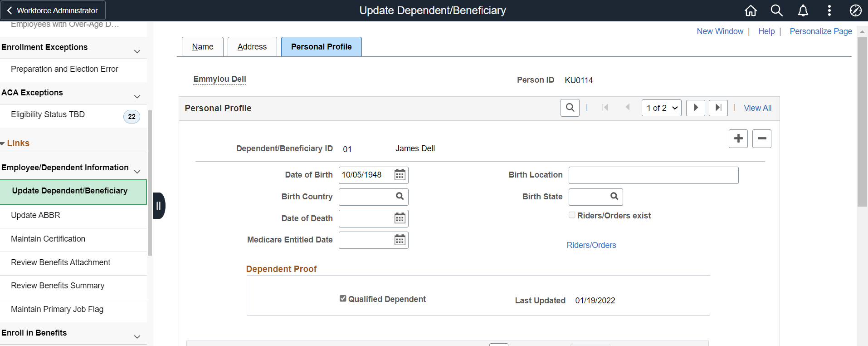
Task: Collapse the Enrollment Exceptions section
Action: pyautogui.click(x=137, y=51)
